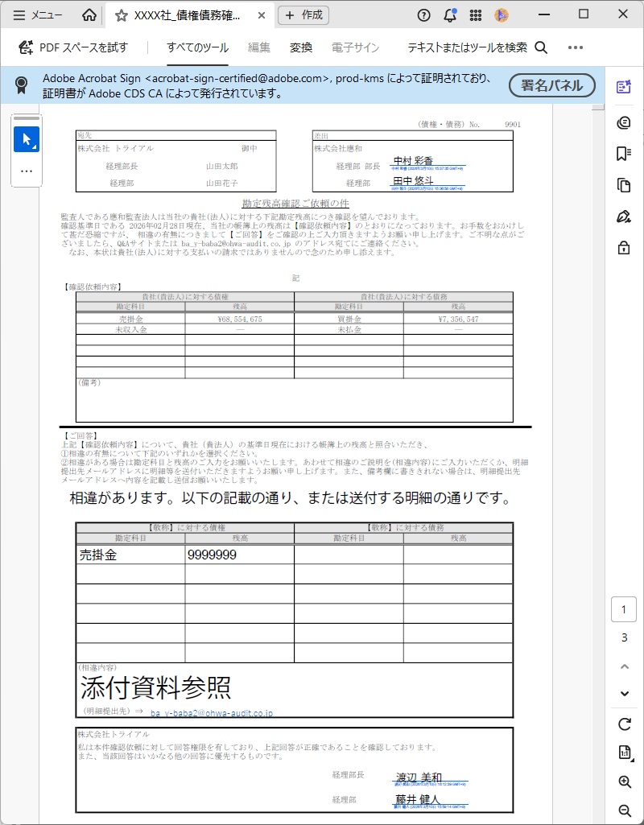Star the XXXX社 document tab as favorite
This screenshot has width=644, height=825.
click(121, 15)
